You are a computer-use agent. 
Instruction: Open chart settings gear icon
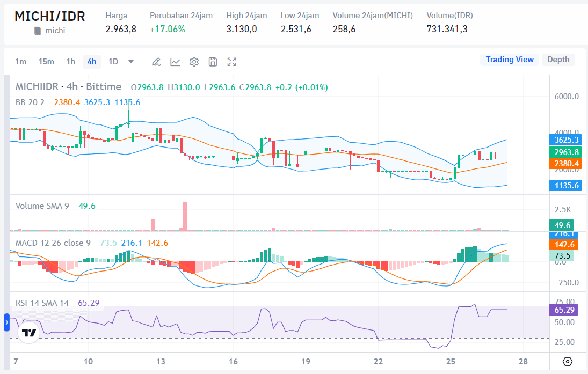[194, 62]
